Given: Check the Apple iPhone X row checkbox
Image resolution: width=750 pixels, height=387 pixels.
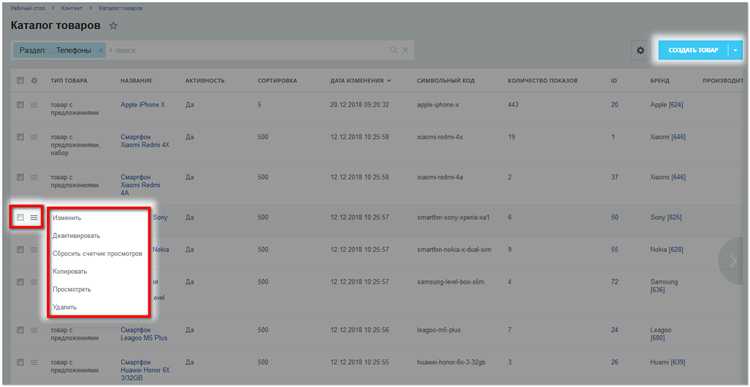Looking at the screenshot, I should click(x=20, y=105).
